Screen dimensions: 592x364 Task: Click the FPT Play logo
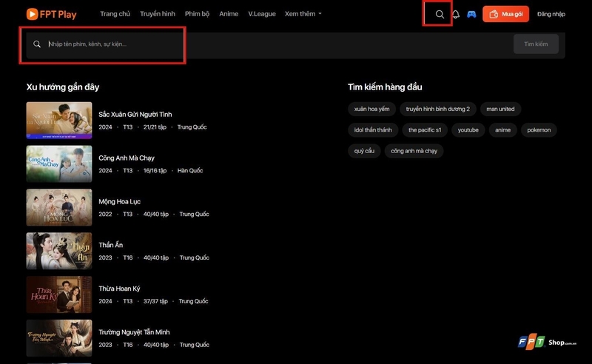coord(51,14)
